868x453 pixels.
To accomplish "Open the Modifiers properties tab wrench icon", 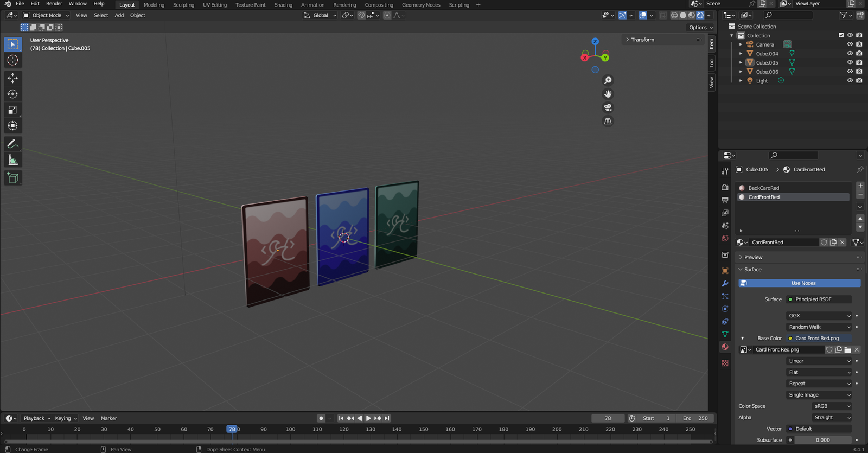I will (725, 283).
